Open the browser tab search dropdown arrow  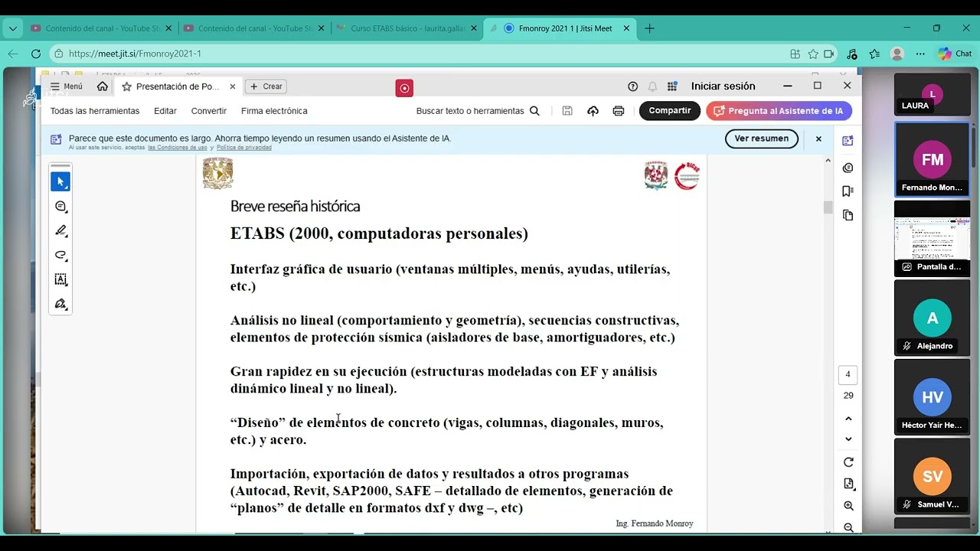click(x=12, y=28)
